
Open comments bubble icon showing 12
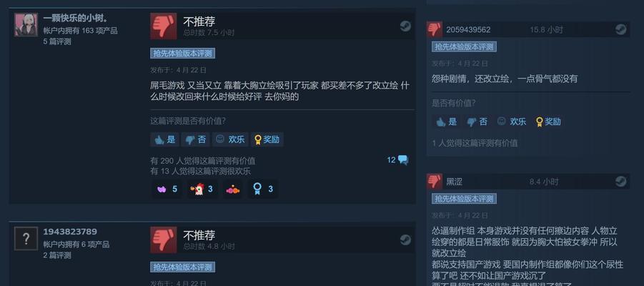point(403,160)
